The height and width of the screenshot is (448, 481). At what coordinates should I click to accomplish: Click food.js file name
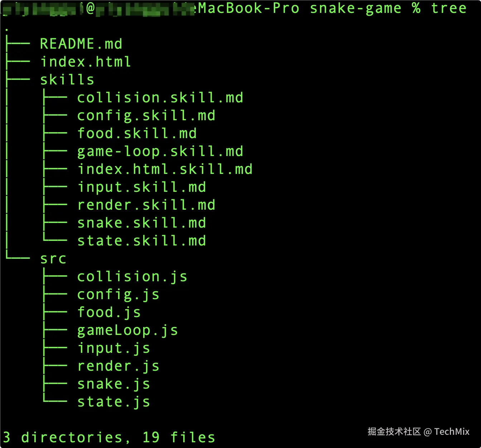click(x=109, y=312)
